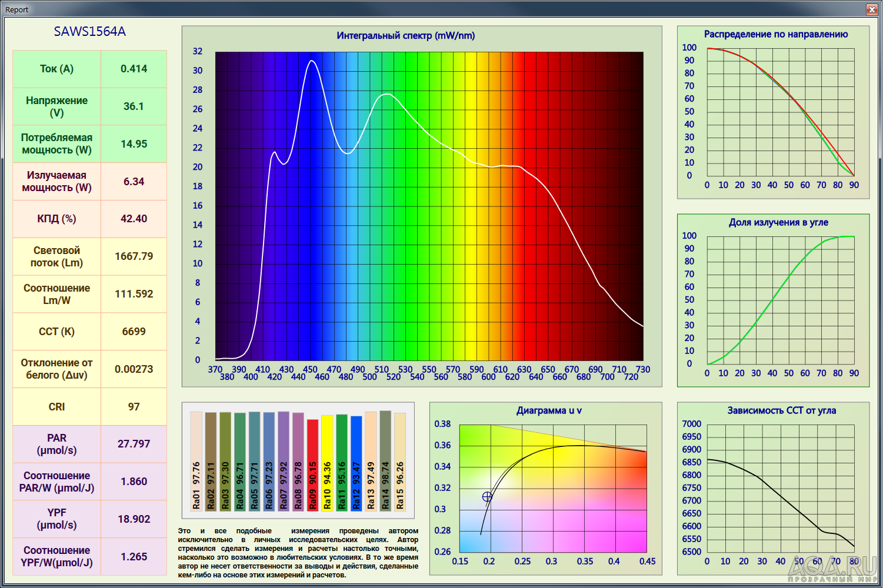Click the Ra02 97.11 color bar
883x588 pixels.
coord(211,461)
